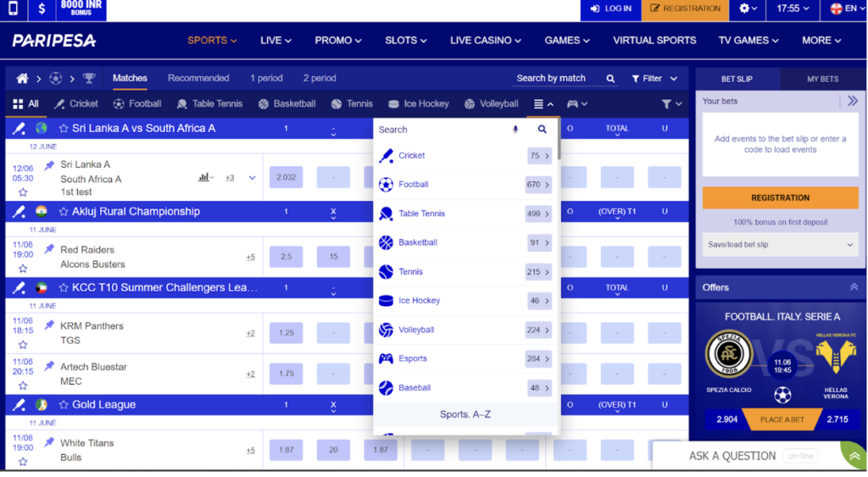The height and width of the screenshot is (477, 868).
Task: Toggle the sports list menu icon
Action: point(542,104)
